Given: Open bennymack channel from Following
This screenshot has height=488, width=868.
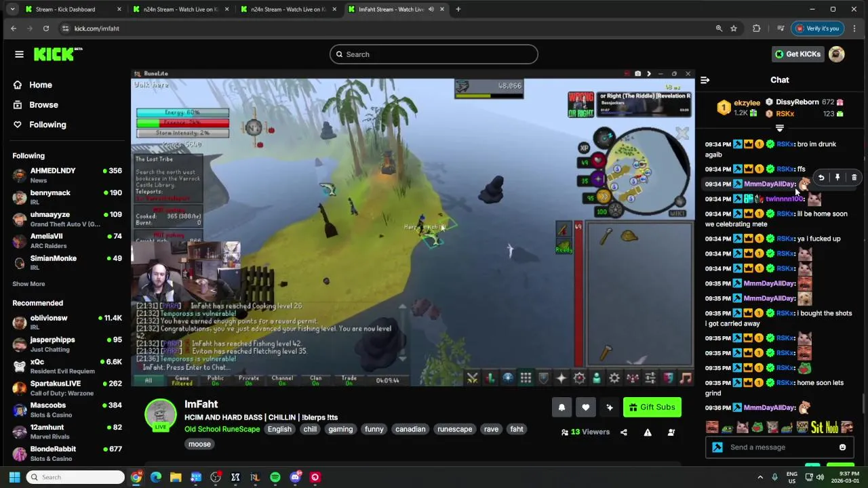Looking at the screenshot, I should click(x=66, y=197).
